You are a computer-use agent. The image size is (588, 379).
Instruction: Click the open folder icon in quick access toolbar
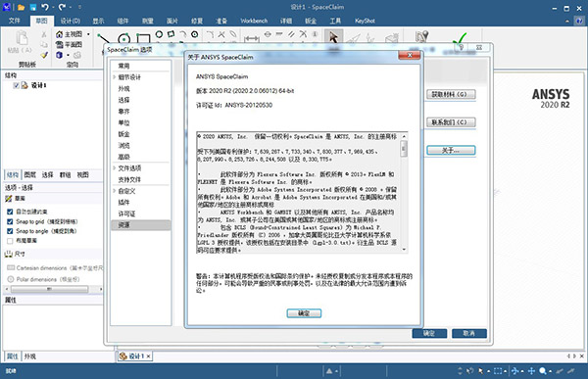coord(22,7)
